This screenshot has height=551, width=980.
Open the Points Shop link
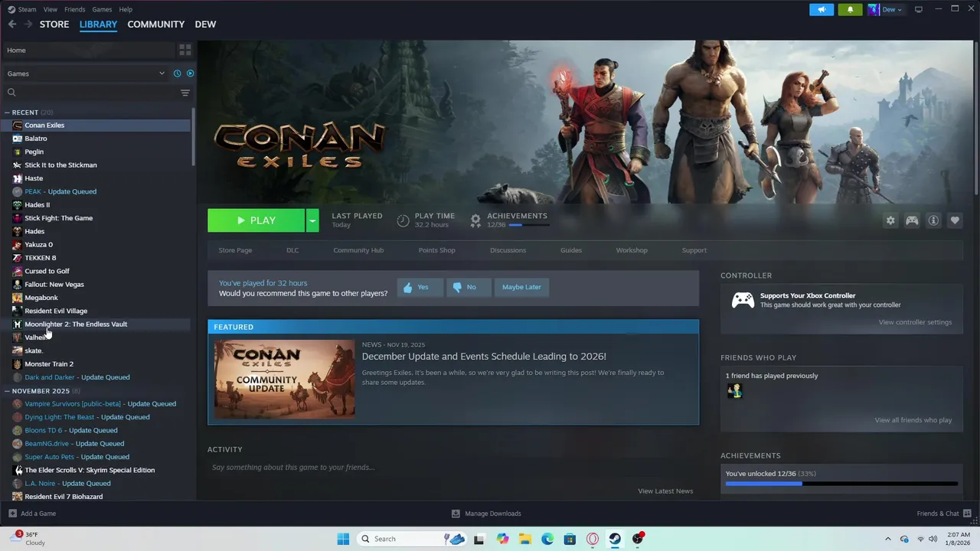pos(436,250)
